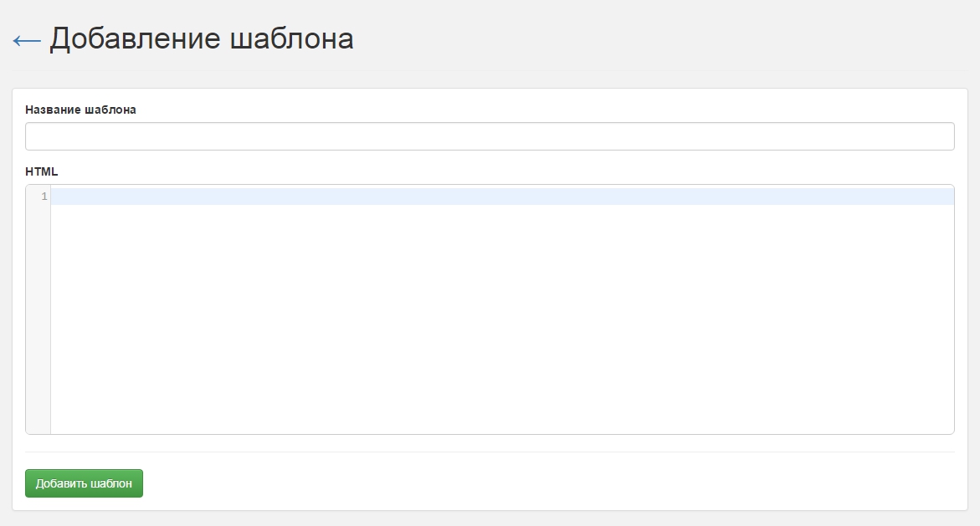Click the HTML label above the editor

42,171
